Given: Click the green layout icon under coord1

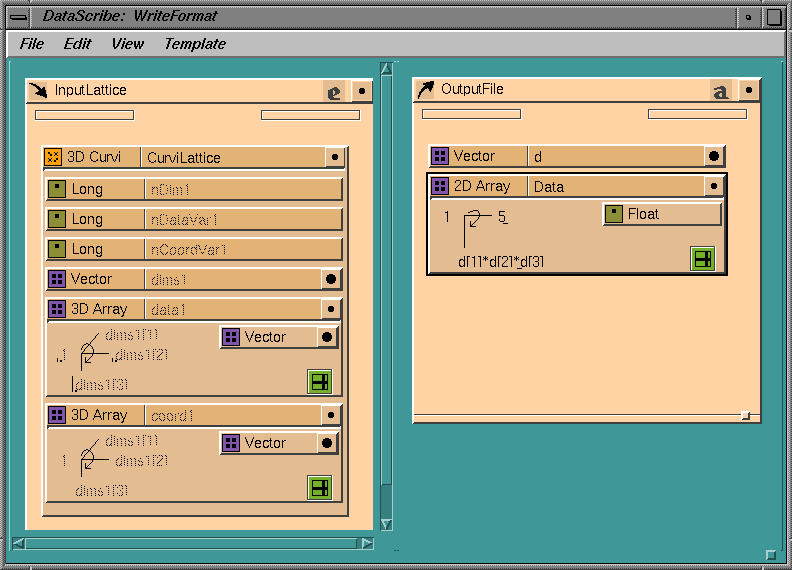Looking at the screenshot, I should coord(319,487).
